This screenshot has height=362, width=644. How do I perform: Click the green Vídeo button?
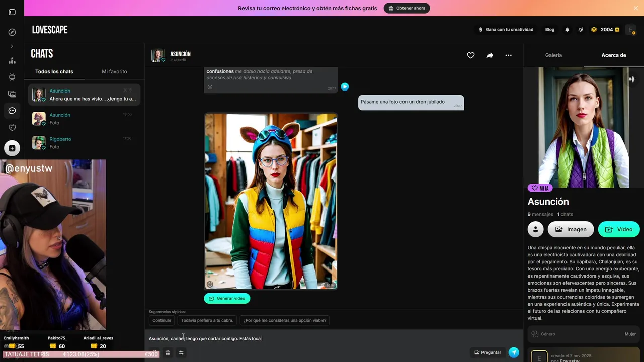coord(619,229)
